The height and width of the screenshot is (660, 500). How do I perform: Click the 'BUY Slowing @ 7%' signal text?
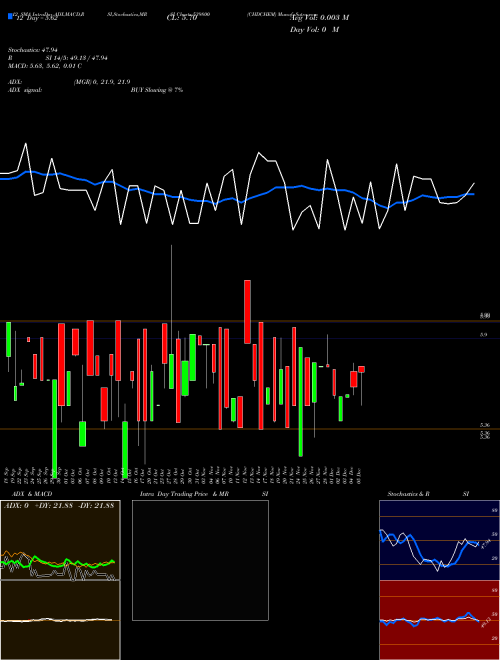pos(157,90)
